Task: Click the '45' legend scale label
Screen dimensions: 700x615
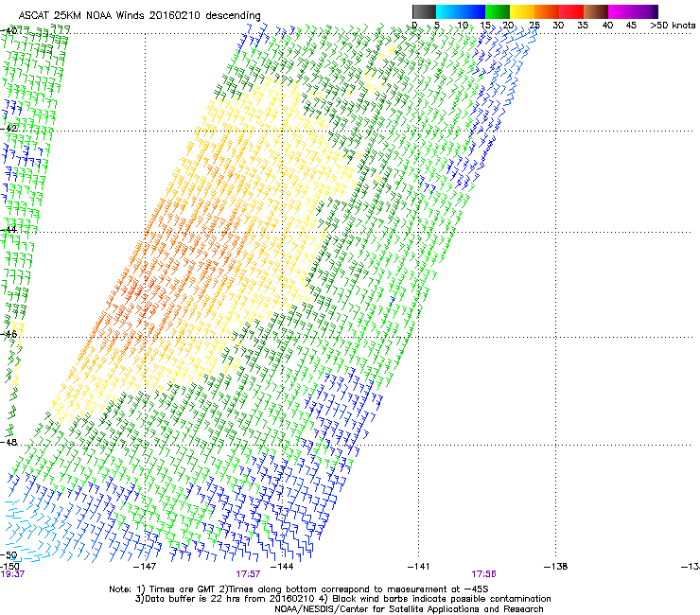Action: [x=631, y=26]
